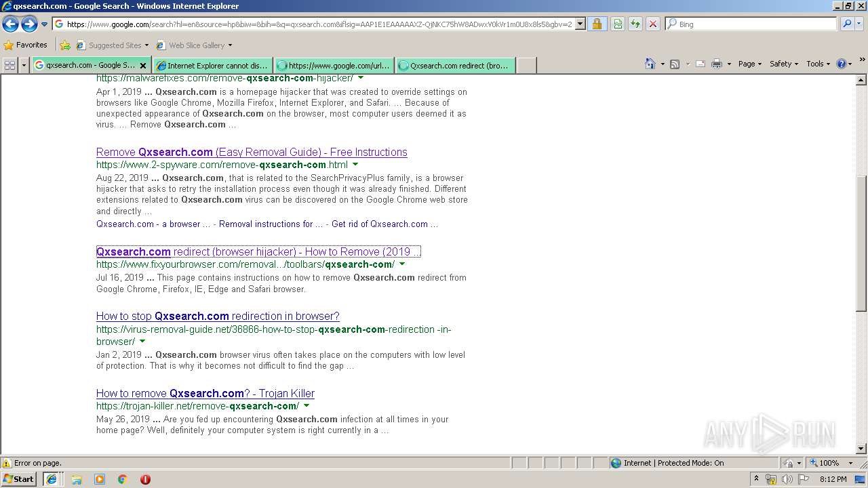Open the Print options dropdown arrow
Image resolution: width=868 pixels, height=488 pixels.
coord(729,64)
